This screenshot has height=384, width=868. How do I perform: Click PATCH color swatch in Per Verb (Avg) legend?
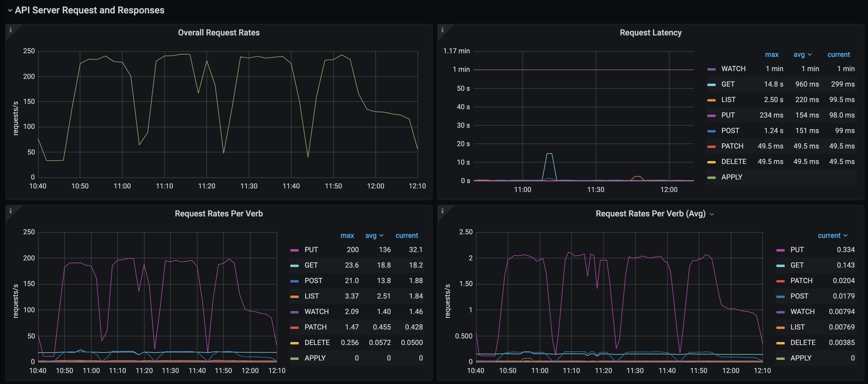(780, 281)
